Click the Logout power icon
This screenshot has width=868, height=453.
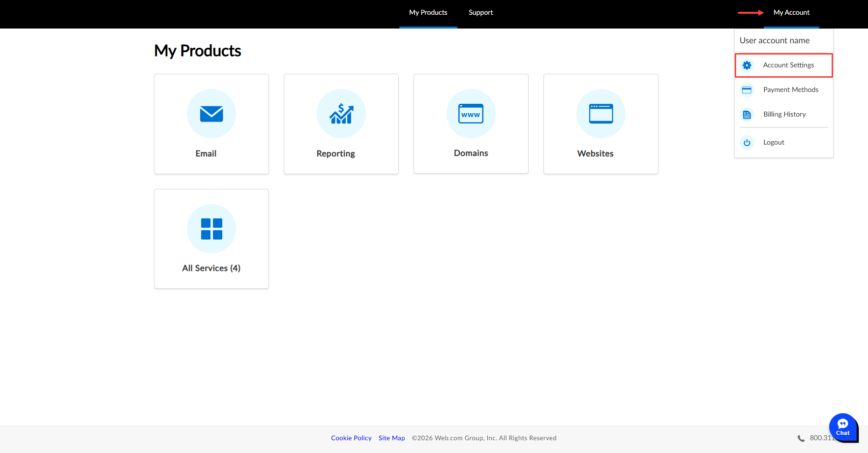[747, 143]
